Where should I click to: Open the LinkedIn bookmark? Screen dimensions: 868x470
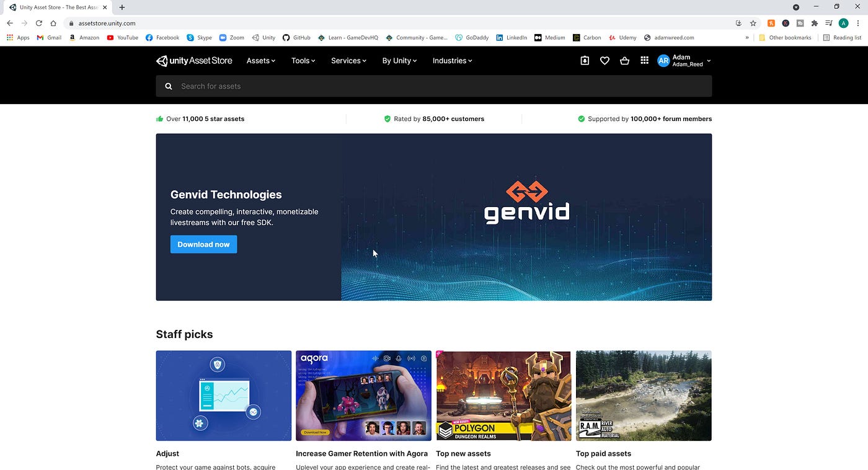coord(511,38)
